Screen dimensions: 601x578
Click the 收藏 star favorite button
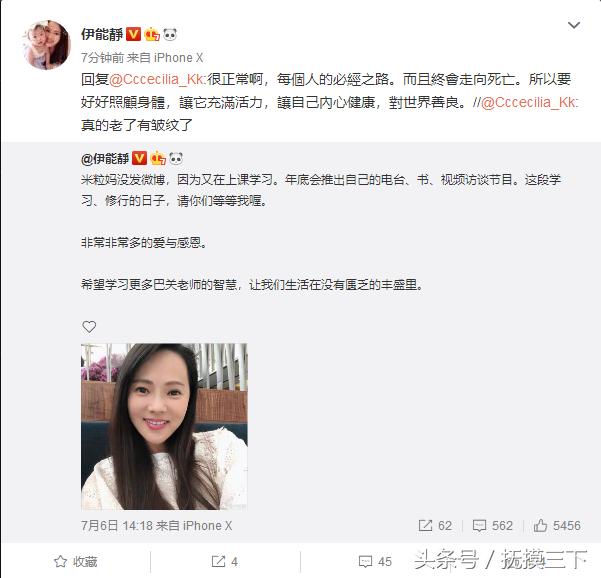pyautogui.click(x=76, y=562)
